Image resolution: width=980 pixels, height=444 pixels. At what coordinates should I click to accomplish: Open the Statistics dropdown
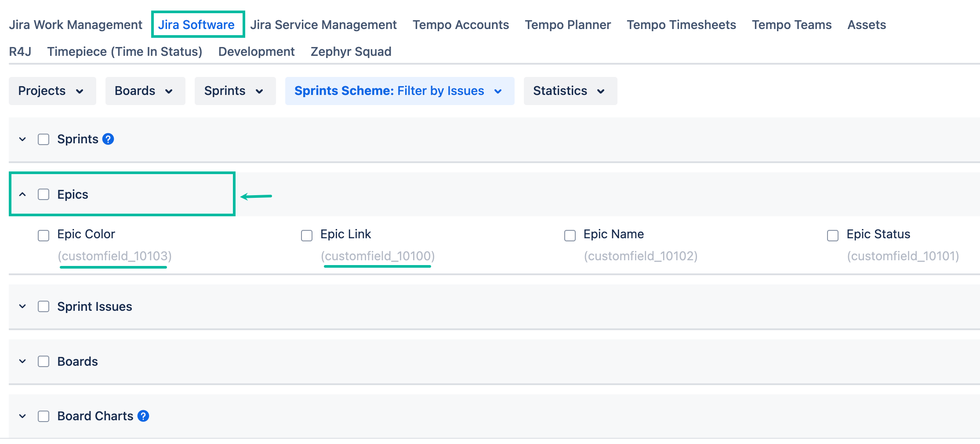click(x=570, y=91)
